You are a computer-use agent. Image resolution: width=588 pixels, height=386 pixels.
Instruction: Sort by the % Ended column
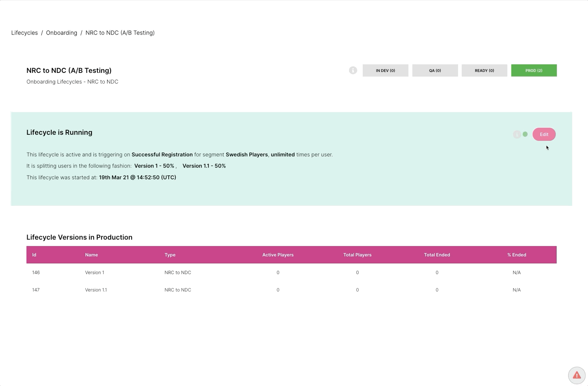516,255
